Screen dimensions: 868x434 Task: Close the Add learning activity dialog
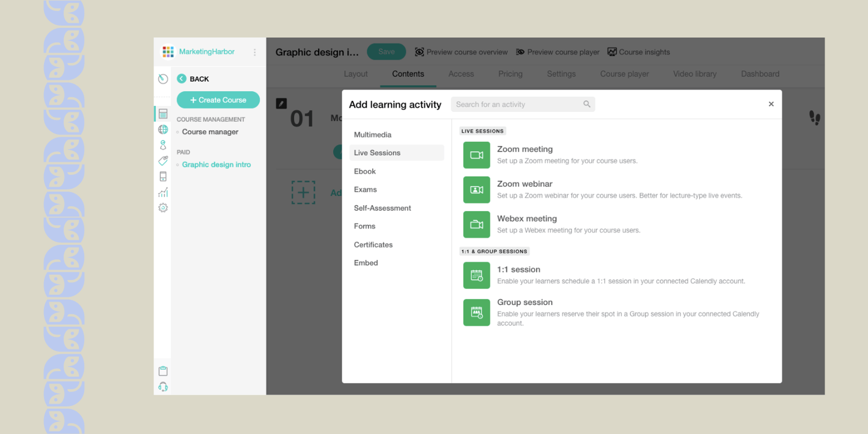[771, 104]
